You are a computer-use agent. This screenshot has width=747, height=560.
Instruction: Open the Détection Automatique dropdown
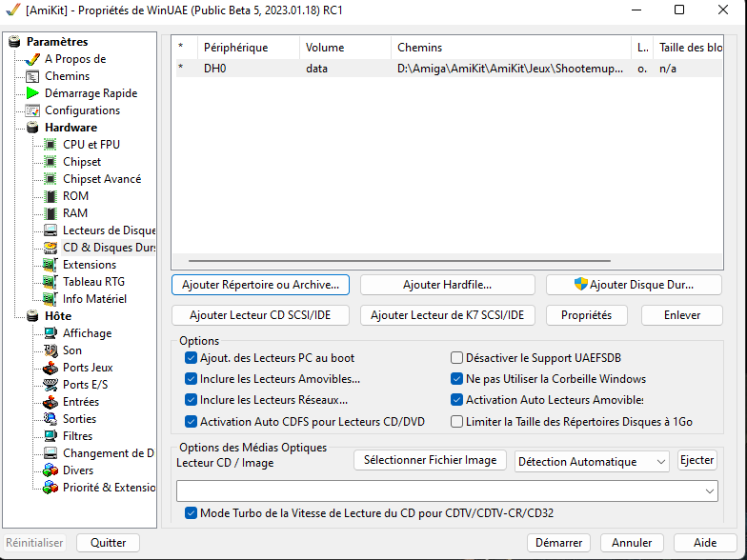point(592,461)
